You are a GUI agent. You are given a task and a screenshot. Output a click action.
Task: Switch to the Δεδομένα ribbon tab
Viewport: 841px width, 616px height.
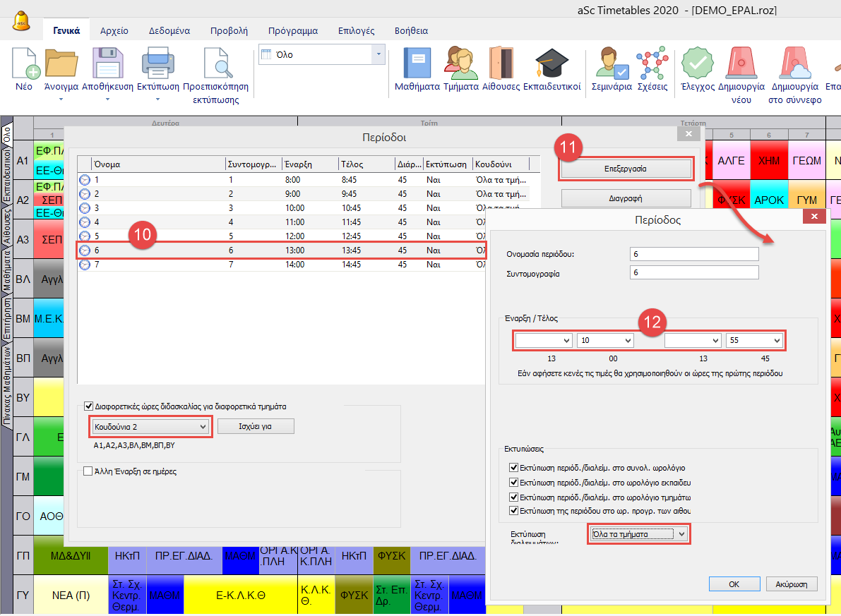point(169,31)
